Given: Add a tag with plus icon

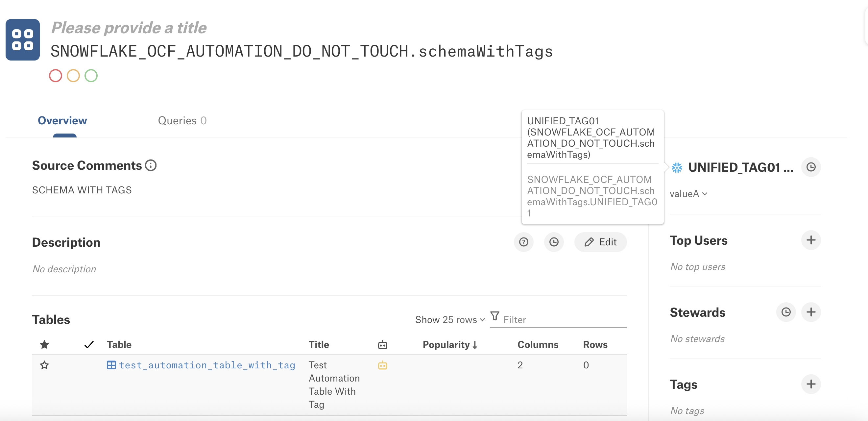Looking at the screenshot, I should [811, 384].
